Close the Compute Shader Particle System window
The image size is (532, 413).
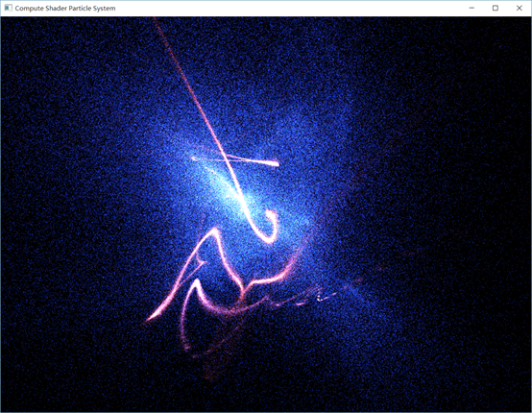click(520, 8)
